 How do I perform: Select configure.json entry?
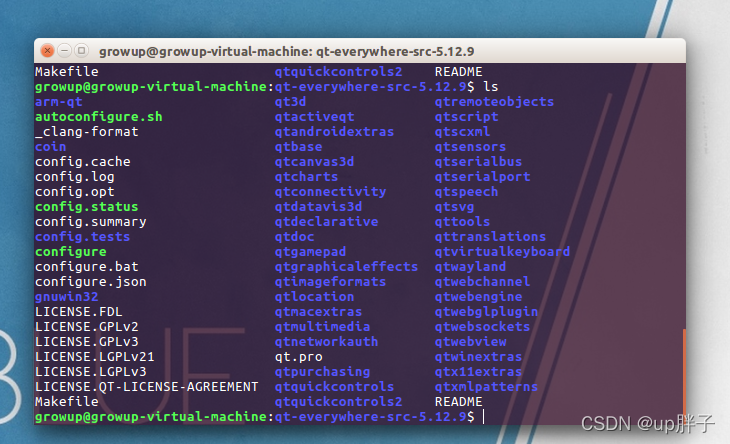pyautogui.click(x=91, y=282)
